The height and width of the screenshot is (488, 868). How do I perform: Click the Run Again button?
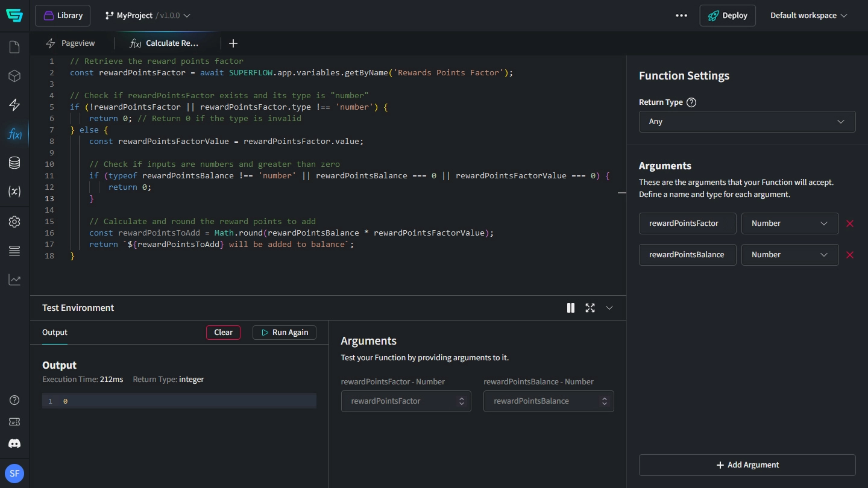[x=284, y=333]
